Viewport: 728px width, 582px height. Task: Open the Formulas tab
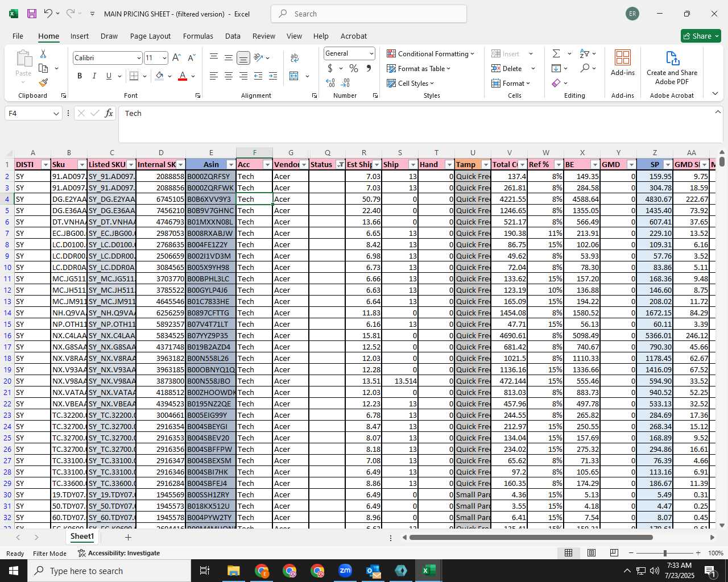198,36
